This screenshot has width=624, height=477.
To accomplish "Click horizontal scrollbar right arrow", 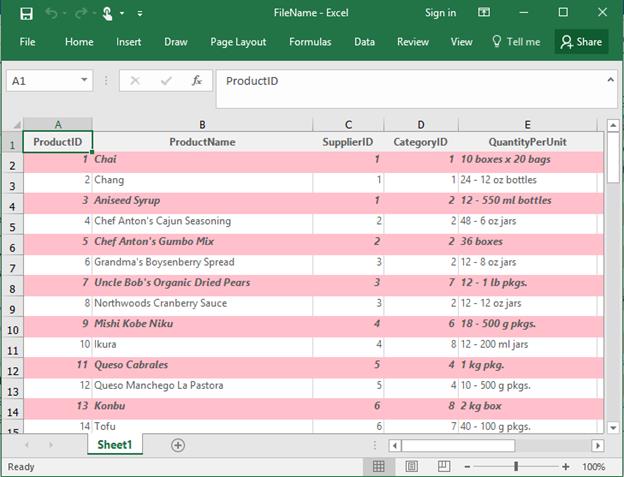I will (597, 445).
